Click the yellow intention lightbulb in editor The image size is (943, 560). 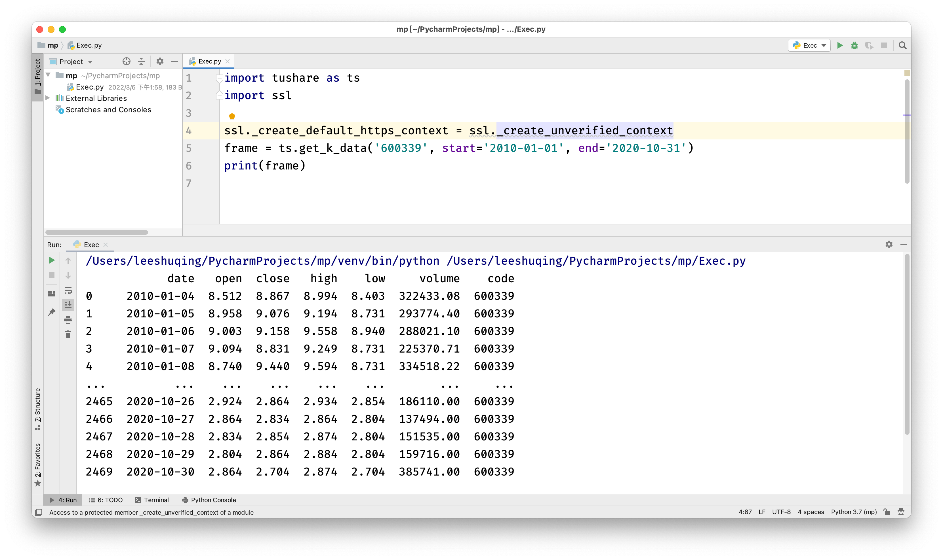pyautogui.click(x=232, y=116)
